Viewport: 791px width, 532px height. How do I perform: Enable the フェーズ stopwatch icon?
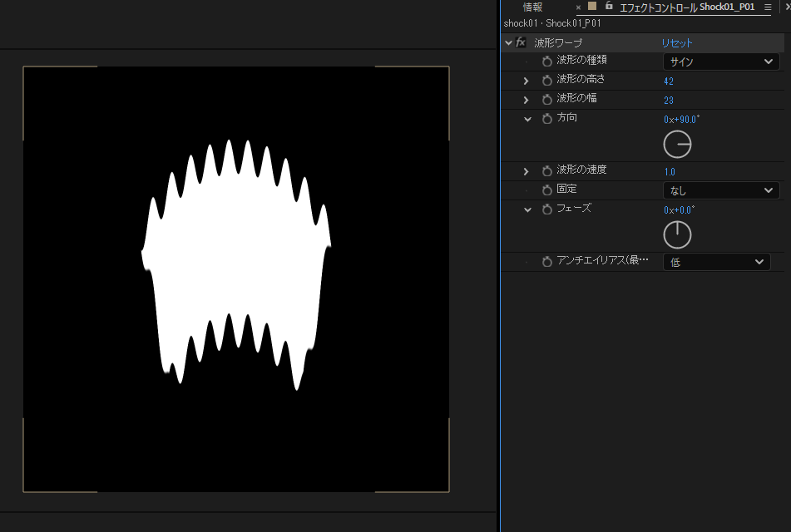547,210
